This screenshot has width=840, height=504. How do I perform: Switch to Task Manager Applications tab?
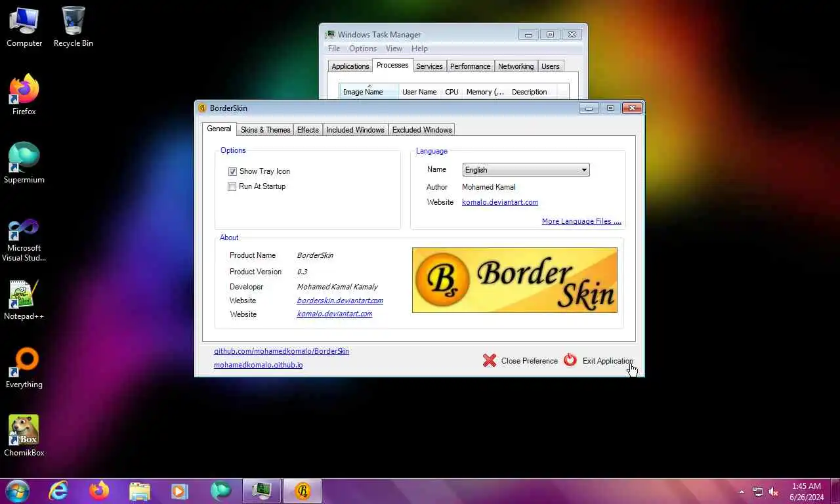[350, 66]
